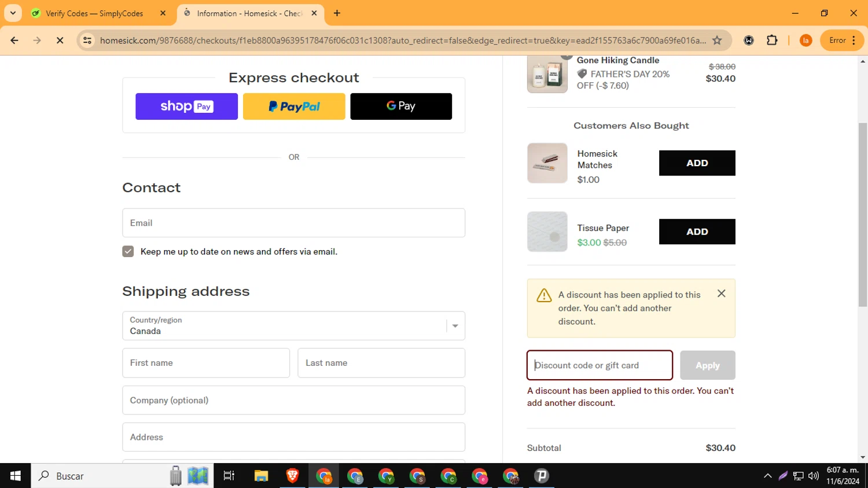Screen dimensions: 868x488
Task: Open the Extensions puzzle menu
Action: click(x=772, y=41)
